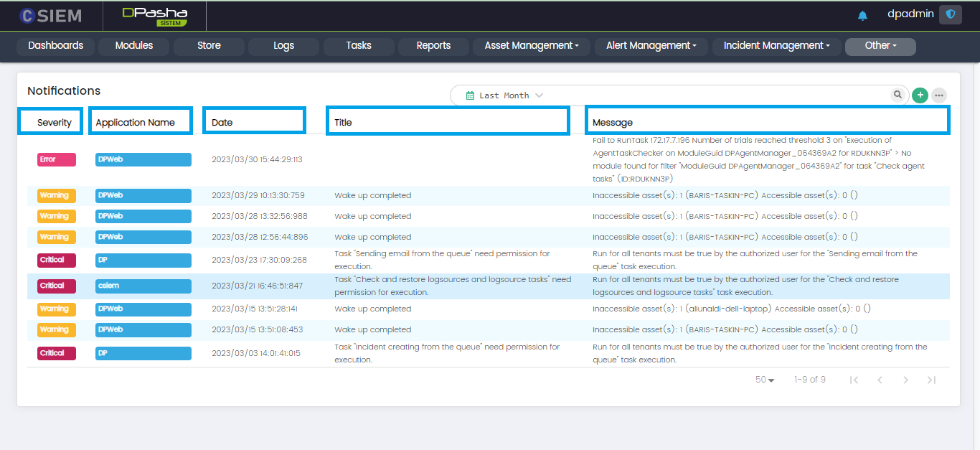Click the search magnifier icon
This screenshot has width=980, height=450.
[897, 95]
